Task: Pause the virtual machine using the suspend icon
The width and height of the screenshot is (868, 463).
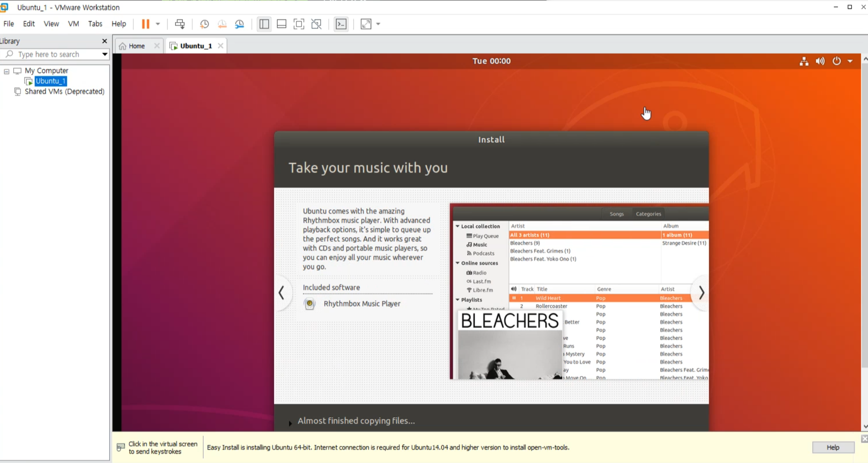Action: (x=145, y=24)
